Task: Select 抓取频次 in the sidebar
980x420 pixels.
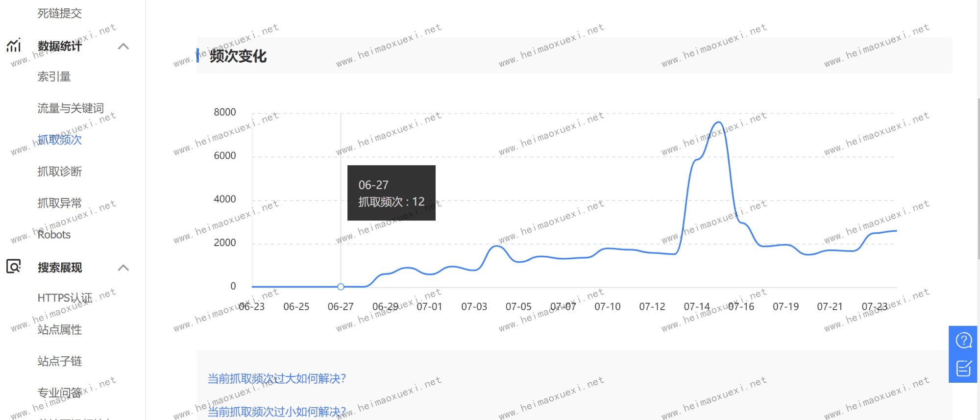Action: click(x=60, y=140)
